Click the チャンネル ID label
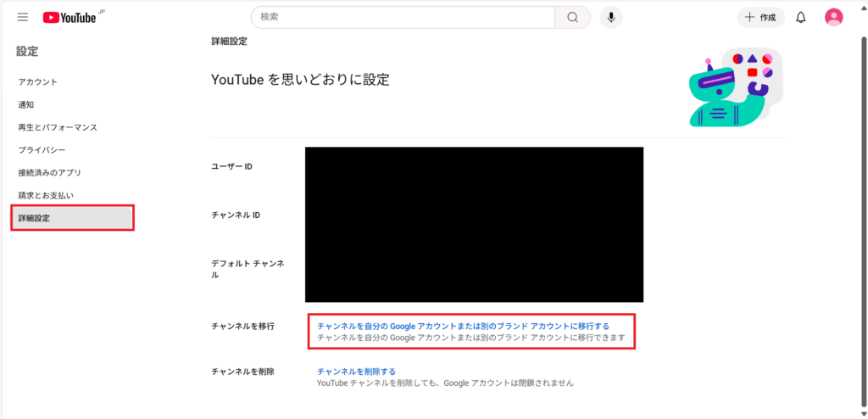This screenshot has width=868, height=419. pyautogui.click(x=236, y=215)
